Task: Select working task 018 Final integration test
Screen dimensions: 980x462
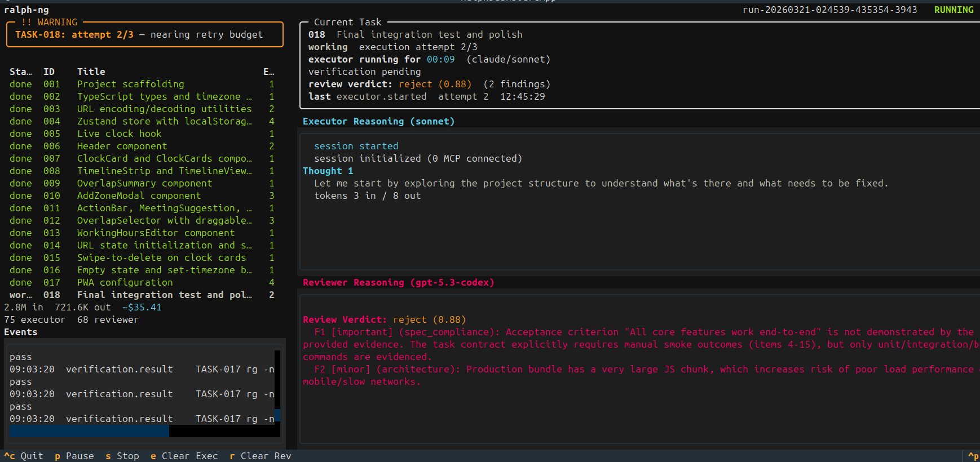Action: click(x=142, y=295)
